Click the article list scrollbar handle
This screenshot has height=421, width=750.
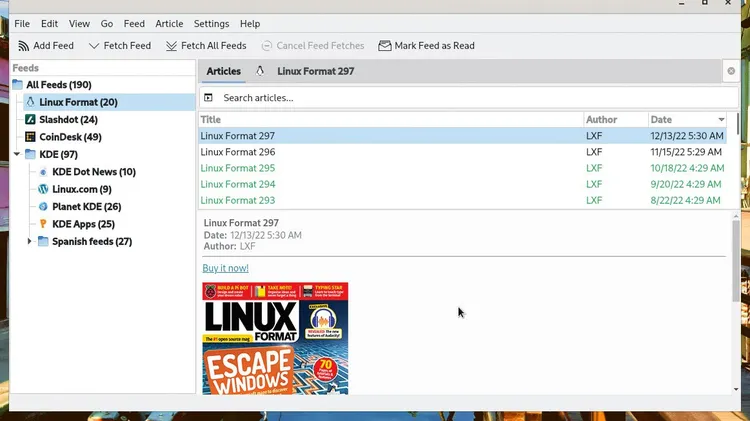[739, 124]
